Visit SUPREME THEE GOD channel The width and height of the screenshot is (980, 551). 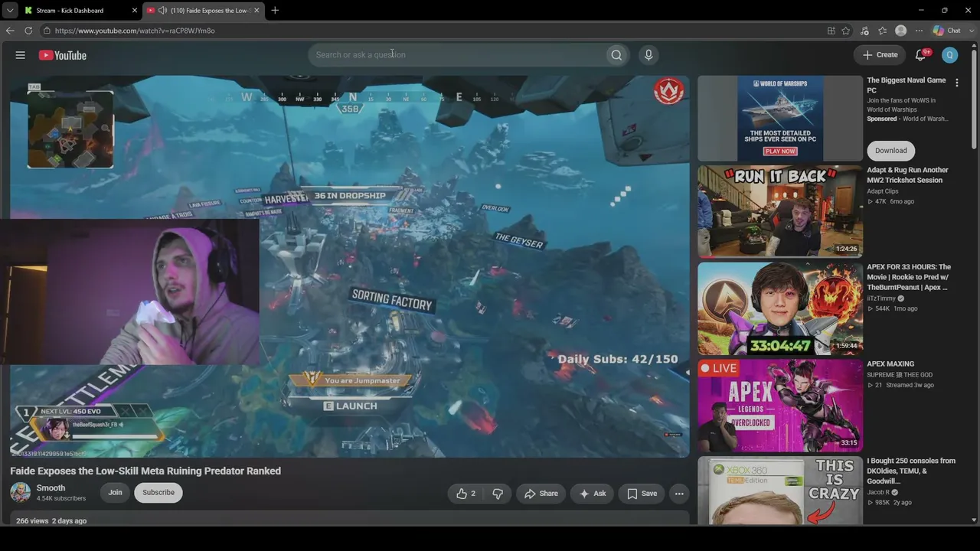pos(900,375)
